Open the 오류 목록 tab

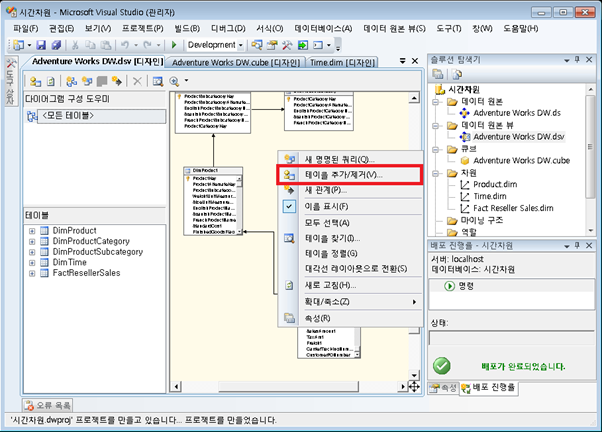(48, 406)
